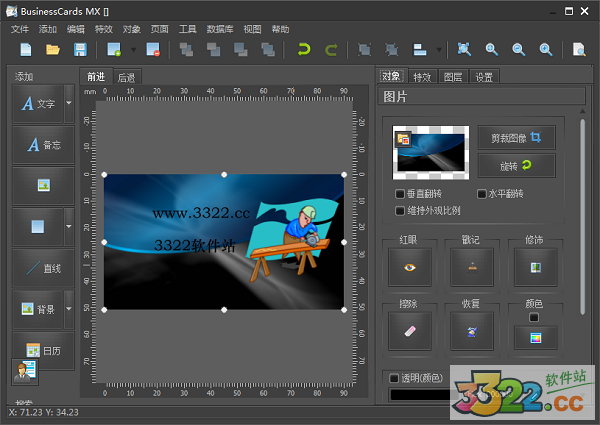Switch to the 图层 tab
Image resolution: width=600 pixels, height=425 pixels.
453,77
